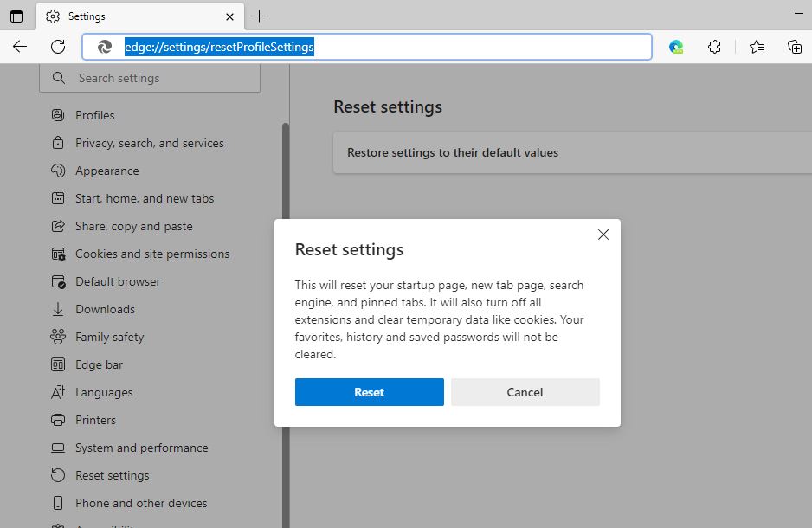This screenshot has width=812, height=528.
Task: Click the Search settings box
Action: (150, 78)
